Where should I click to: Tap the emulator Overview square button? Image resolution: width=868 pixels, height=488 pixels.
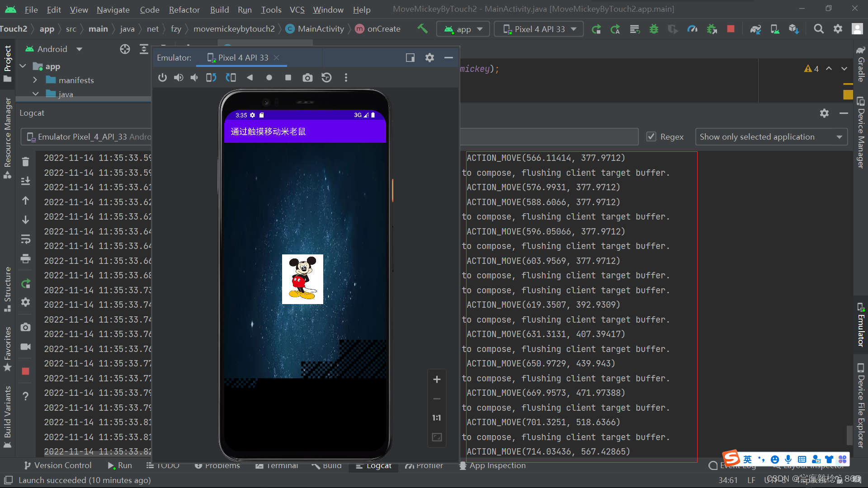point(288,78)
